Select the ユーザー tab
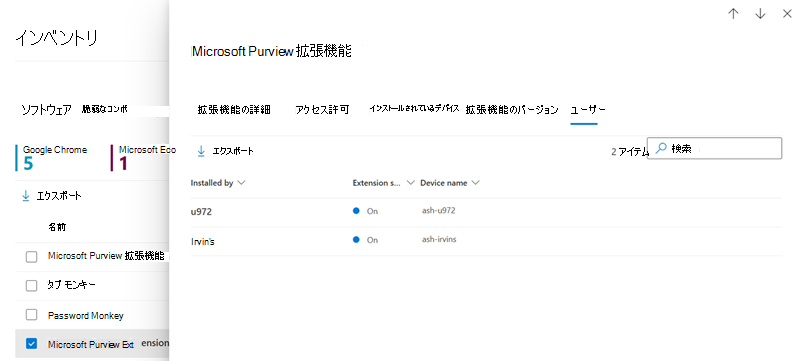800x361 pixels. click(x=588, y=110)
